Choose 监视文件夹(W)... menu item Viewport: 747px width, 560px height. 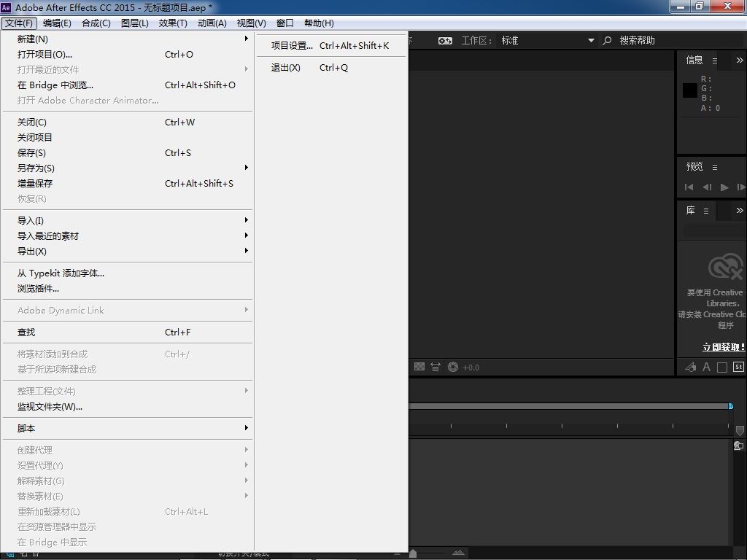[128, 406]
